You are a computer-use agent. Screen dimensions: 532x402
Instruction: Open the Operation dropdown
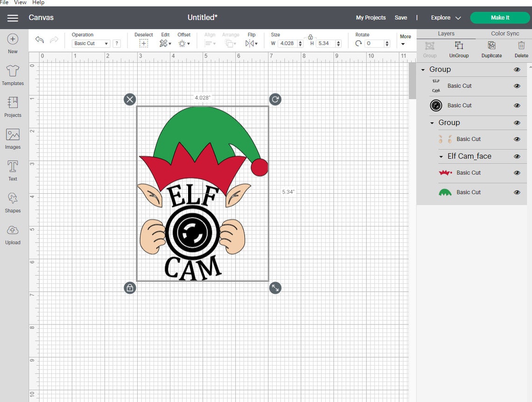91,43
